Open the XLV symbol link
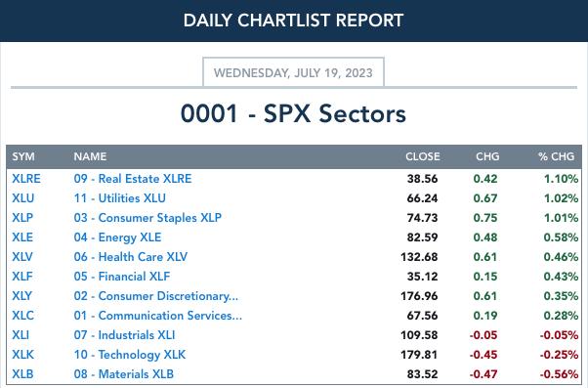This screenshot has width=588, height=388. tap(22, 257)
